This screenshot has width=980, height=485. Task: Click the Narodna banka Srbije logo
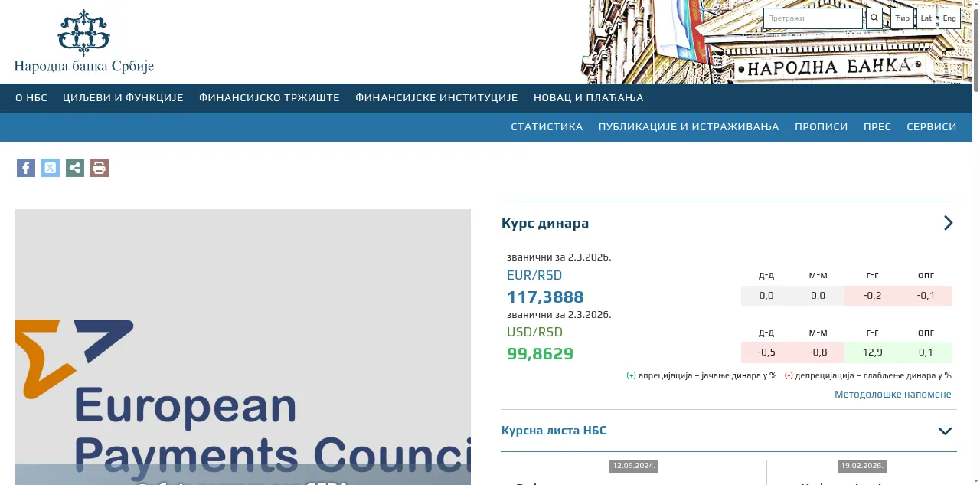click(x=84, y=42)
